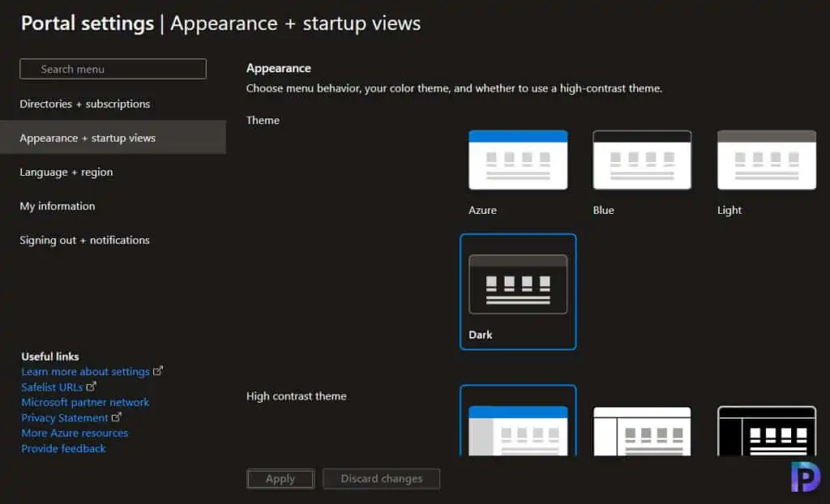
Task: Click the Apply button
Action: (280, 479)
